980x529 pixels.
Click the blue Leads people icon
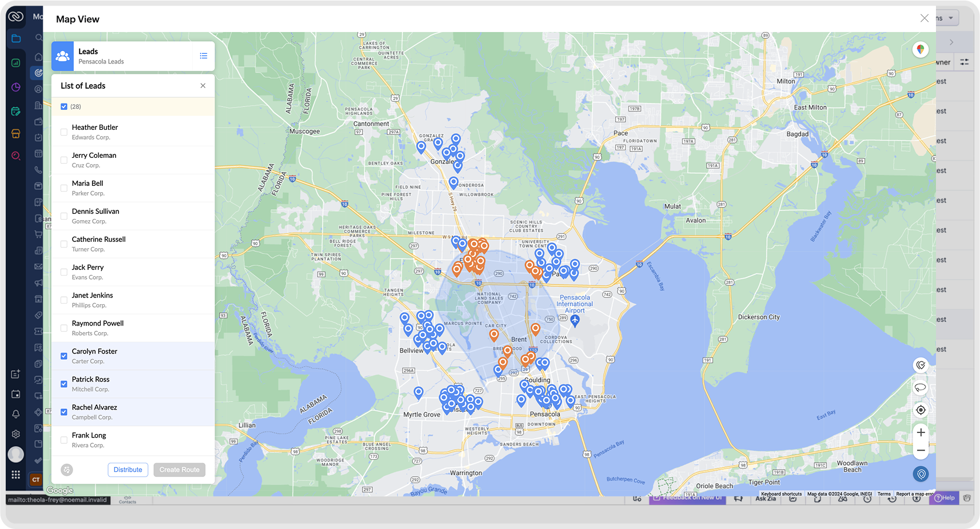tap(63, 56)
